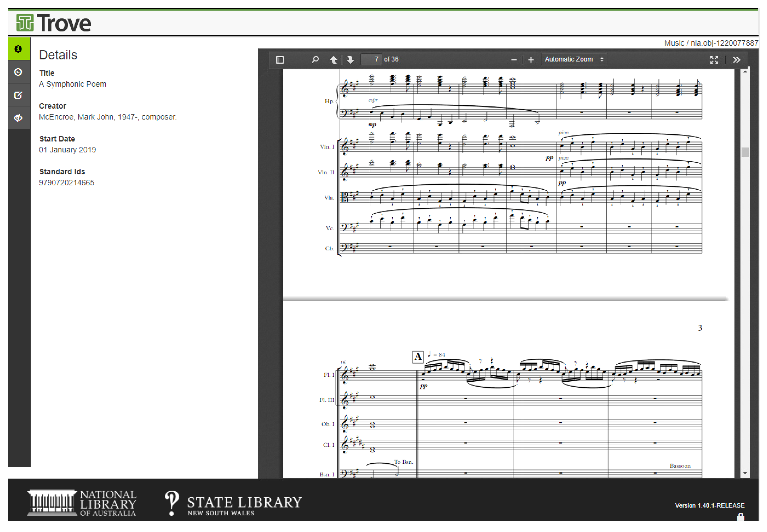Zoom in with the plus button
Image resolution: width=767 pixels, height=532 pixels.
coord(531,60)
